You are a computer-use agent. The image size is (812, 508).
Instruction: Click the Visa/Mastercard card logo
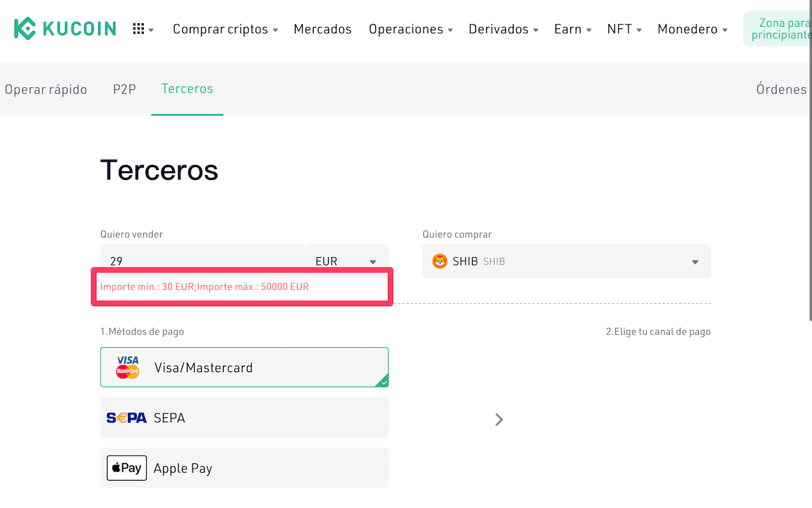128,368
